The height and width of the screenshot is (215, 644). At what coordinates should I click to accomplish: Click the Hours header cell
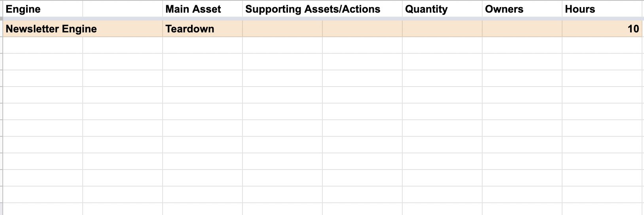coord(602,9)
